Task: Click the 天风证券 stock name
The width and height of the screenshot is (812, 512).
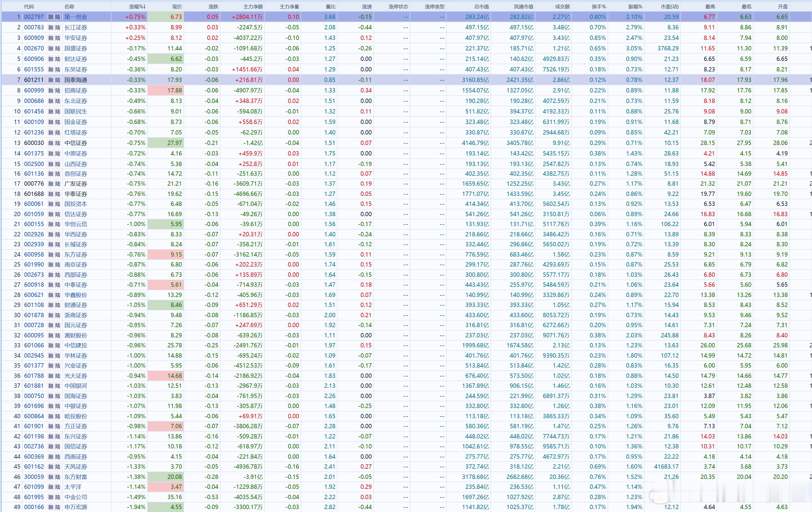Action: 76,467
